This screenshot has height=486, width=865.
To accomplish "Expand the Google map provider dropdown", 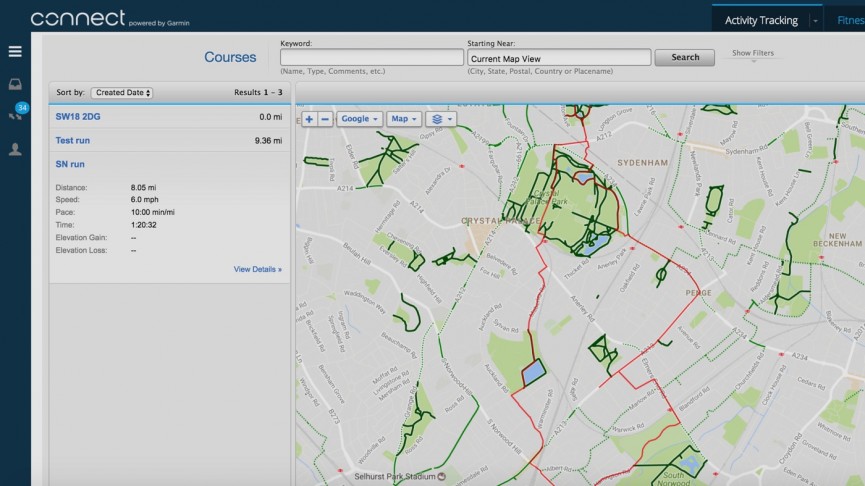I will click(x=359, y=118).
